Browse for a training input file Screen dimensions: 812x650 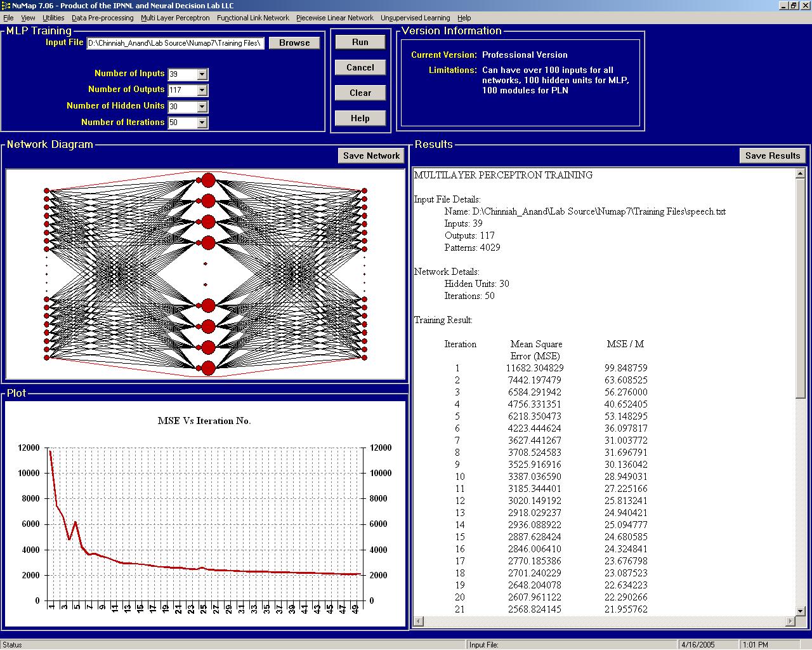click(294, 43)
